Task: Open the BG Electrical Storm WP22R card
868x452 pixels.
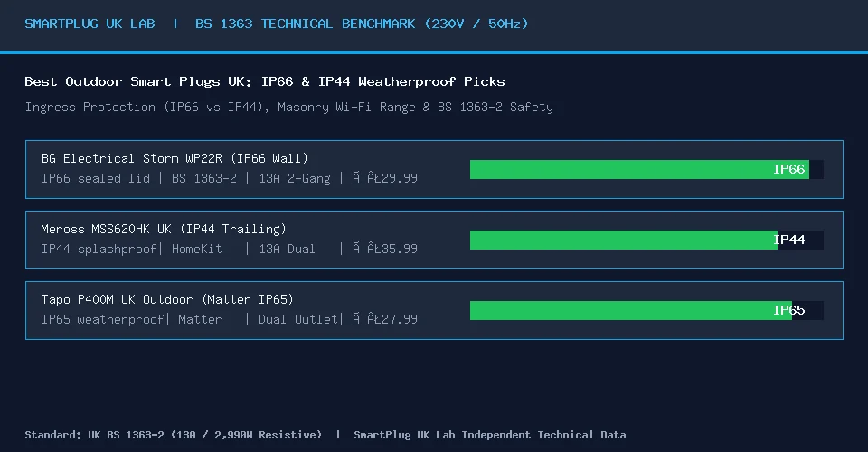Action: pyautogui.click(x=434, y=169)
